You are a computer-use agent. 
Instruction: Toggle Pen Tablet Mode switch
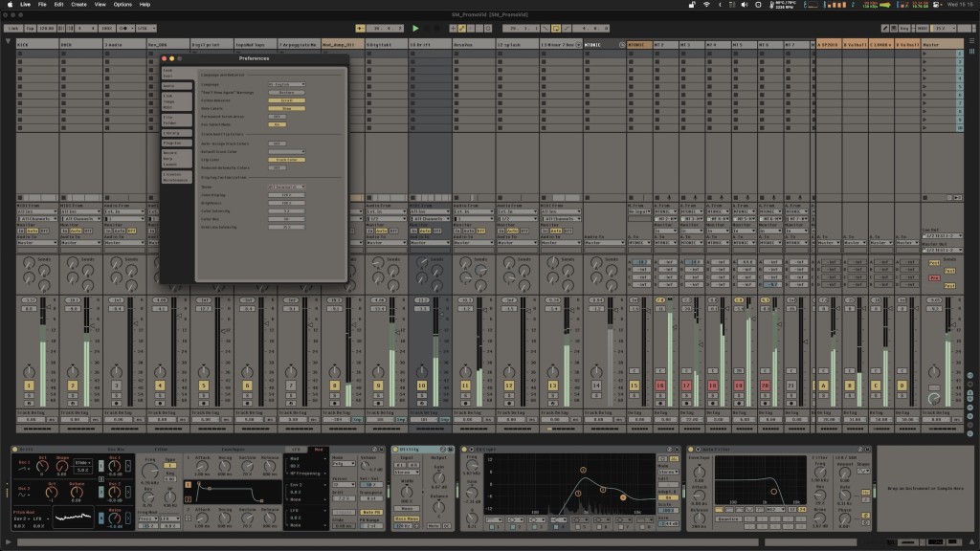coord(278,124)
